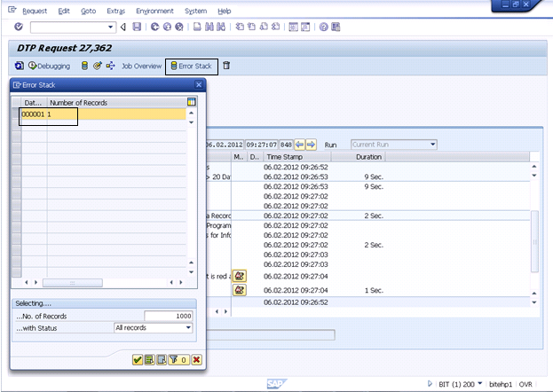
Task: Click the Save disk icon
Action: [x=137, y=27]
